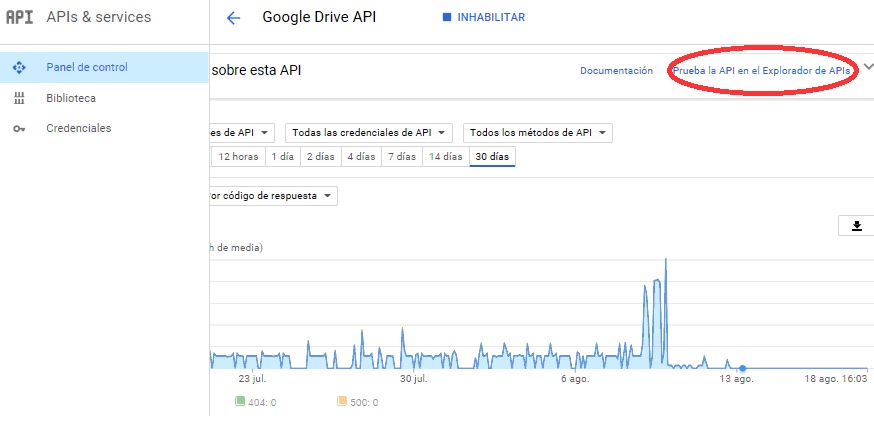Select the 14 días time range
Image resolution: width=874 pixels, height=435 pixels.
[x=446, y=157]
